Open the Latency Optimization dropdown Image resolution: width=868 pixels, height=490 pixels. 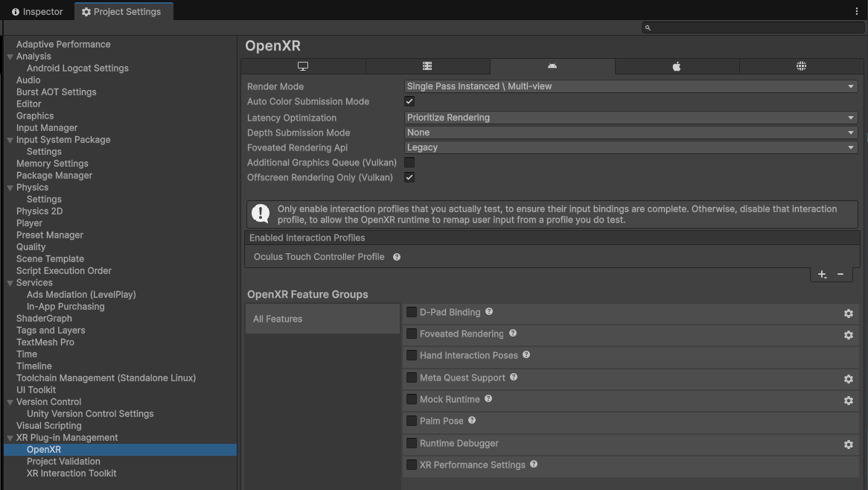pos(631,118)
